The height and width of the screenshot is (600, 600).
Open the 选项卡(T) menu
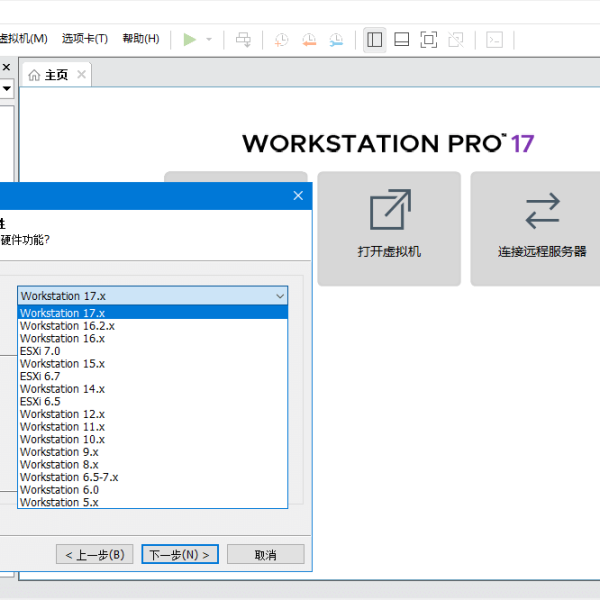click(x=85, y=39)
